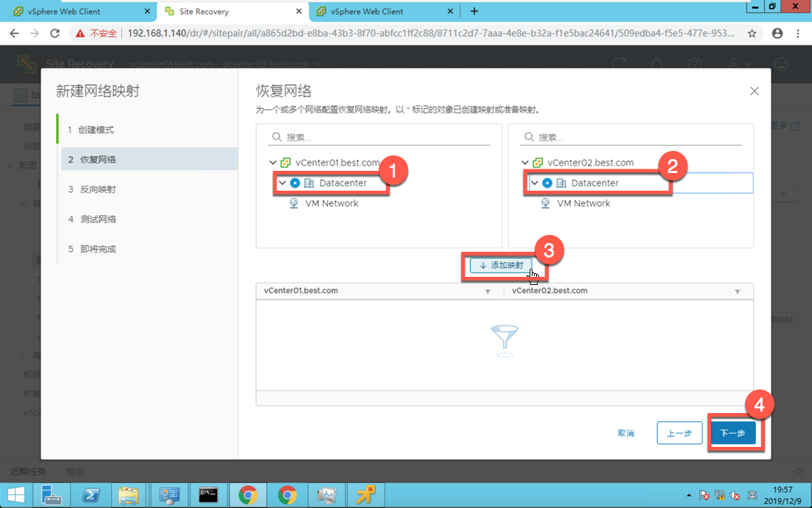Close the new network mapping dialog
This screenshot has height=508, width=812.
click(x=754, y=91)
